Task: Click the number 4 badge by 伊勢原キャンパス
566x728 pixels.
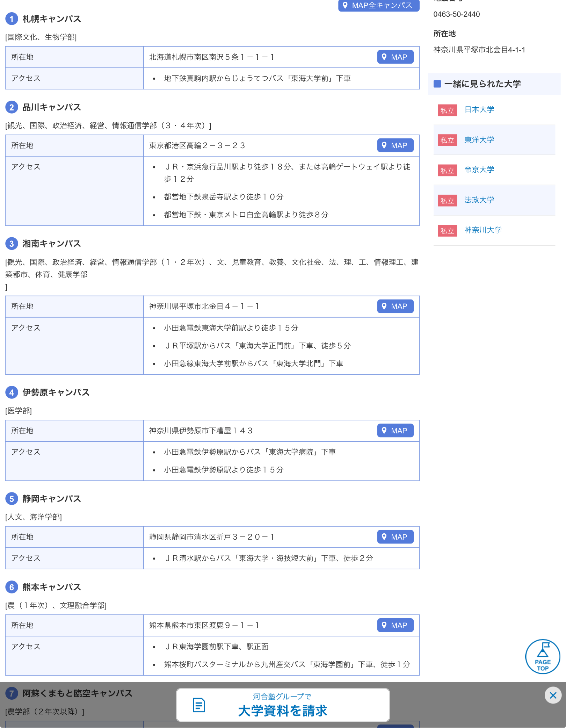Action: pyautogui.click(x=12, y=392)
